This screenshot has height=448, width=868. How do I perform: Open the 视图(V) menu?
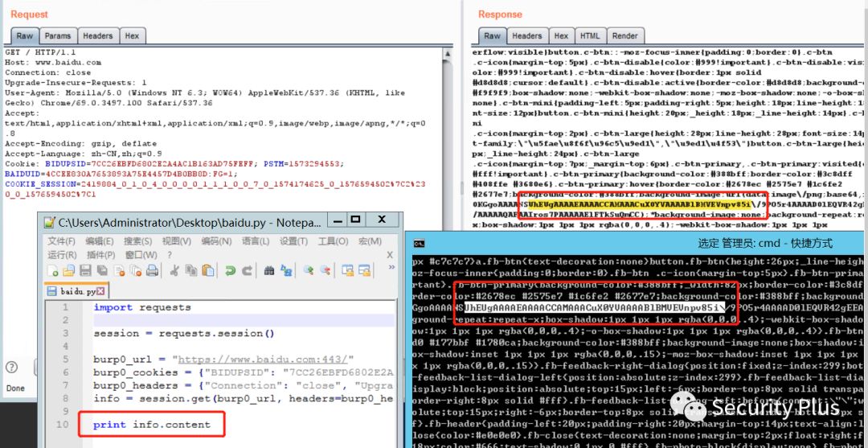pos(177,241)
